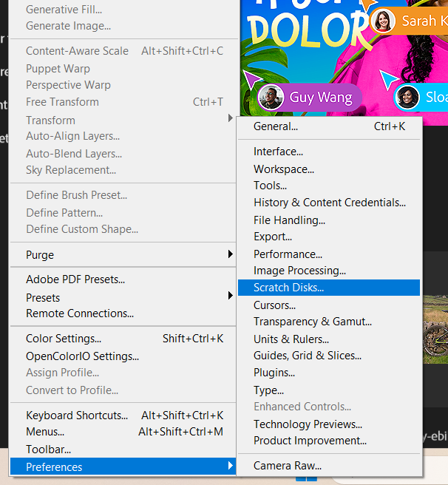Screen dimensions: 448x485
Task: Expand the Transform submenu arrow
Action: point(230,118)
